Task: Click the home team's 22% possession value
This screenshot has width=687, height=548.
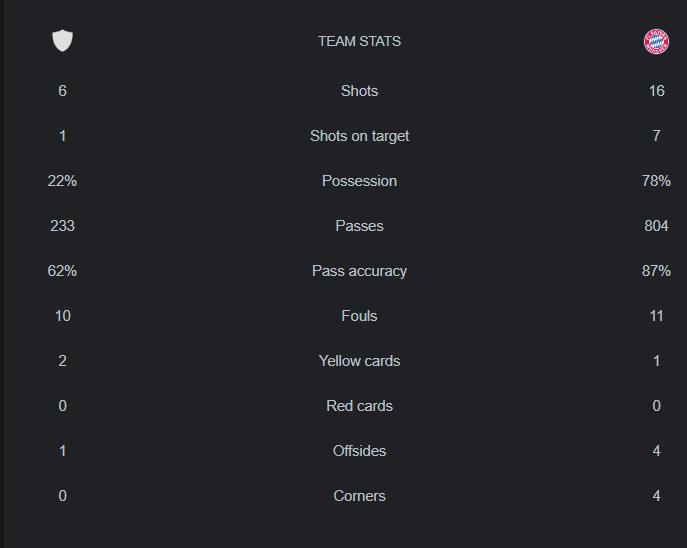Action: tap(62, 181)
